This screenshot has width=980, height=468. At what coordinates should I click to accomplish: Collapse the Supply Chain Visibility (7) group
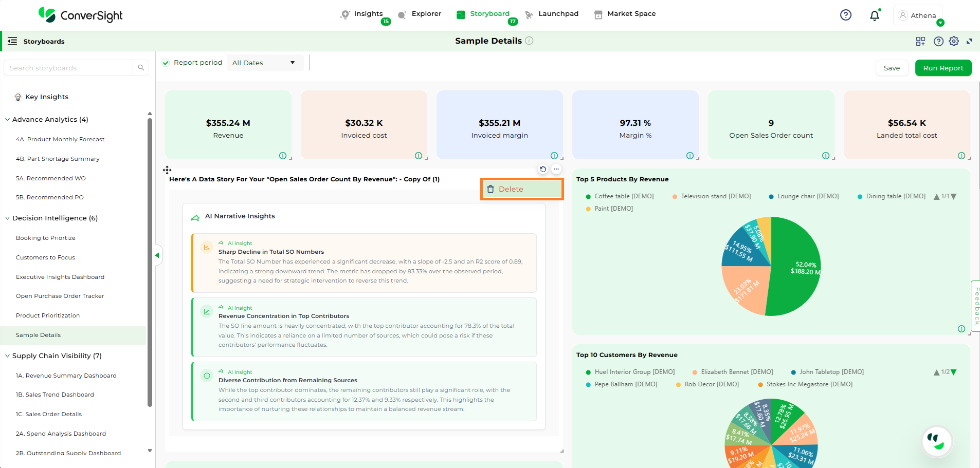coord(8,355)
